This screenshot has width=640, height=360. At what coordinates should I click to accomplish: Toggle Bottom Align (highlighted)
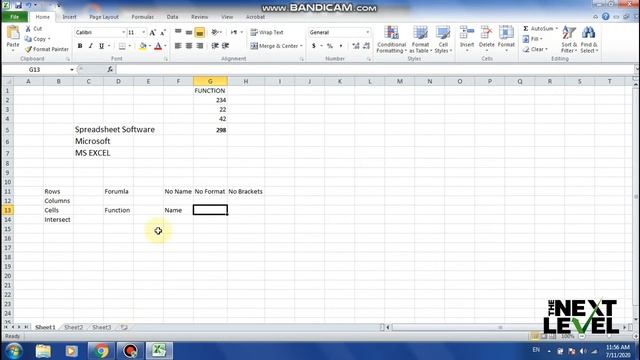[x=200, y=32]
